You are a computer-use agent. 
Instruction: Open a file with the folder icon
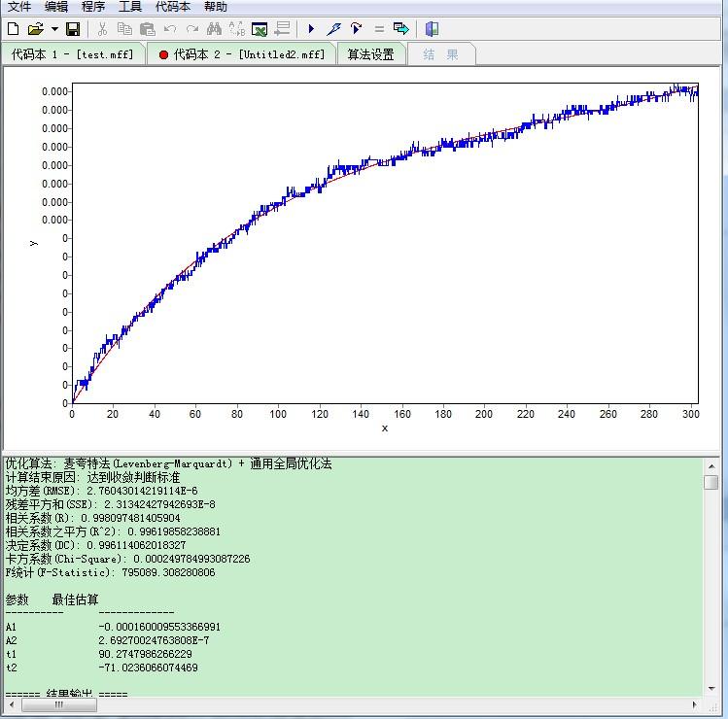click(x=35, y=29)
